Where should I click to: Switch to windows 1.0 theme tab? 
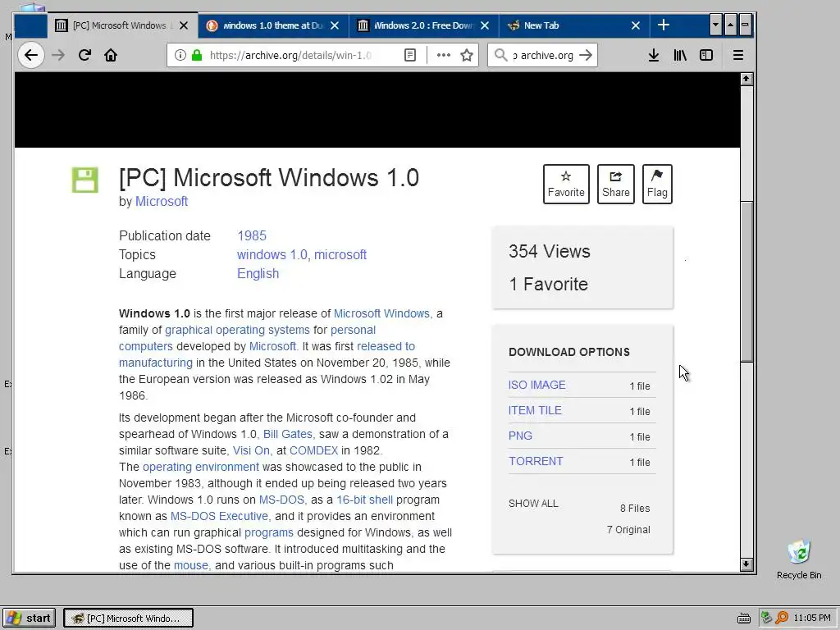pos(273,25)
